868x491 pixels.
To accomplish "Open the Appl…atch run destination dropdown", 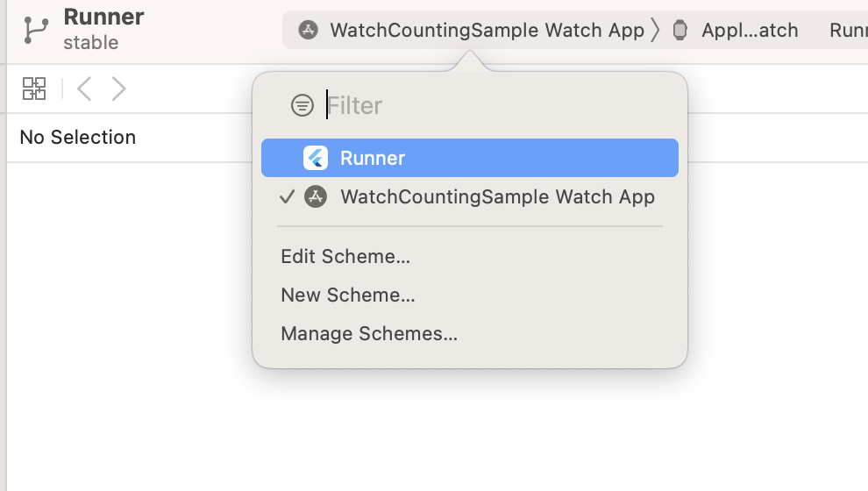I will tap(749, 31).
